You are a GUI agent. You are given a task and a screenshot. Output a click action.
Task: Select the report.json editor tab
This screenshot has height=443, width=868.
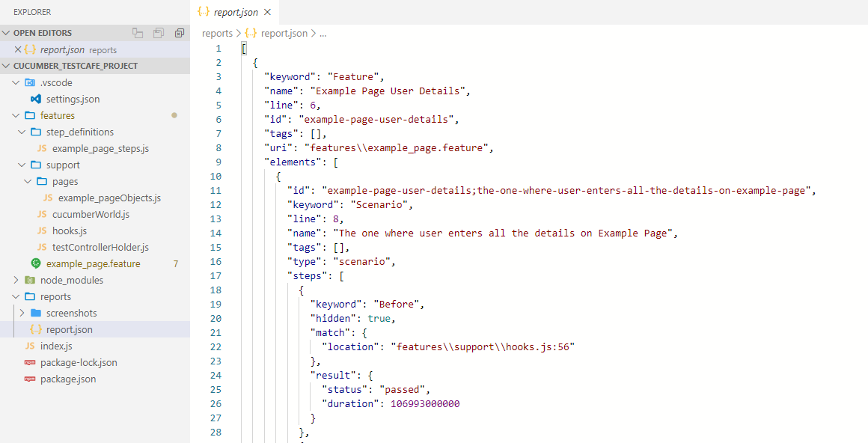coord(235,12)
